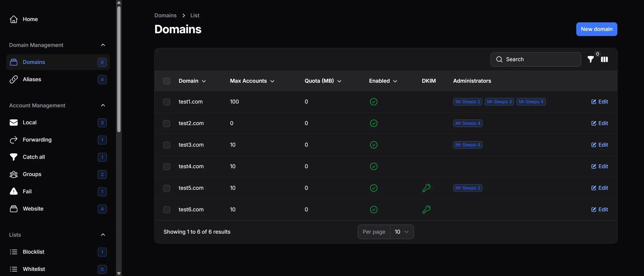Click enabled checkmark icon for test5.com
The image size is (644, 276).
click(x=374, y=188)
